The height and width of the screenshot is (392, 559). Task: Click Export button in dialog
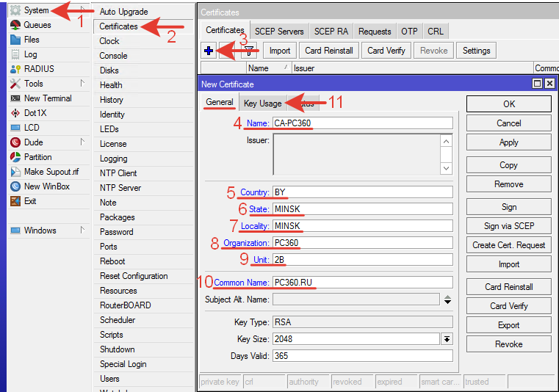click(509, 325)
